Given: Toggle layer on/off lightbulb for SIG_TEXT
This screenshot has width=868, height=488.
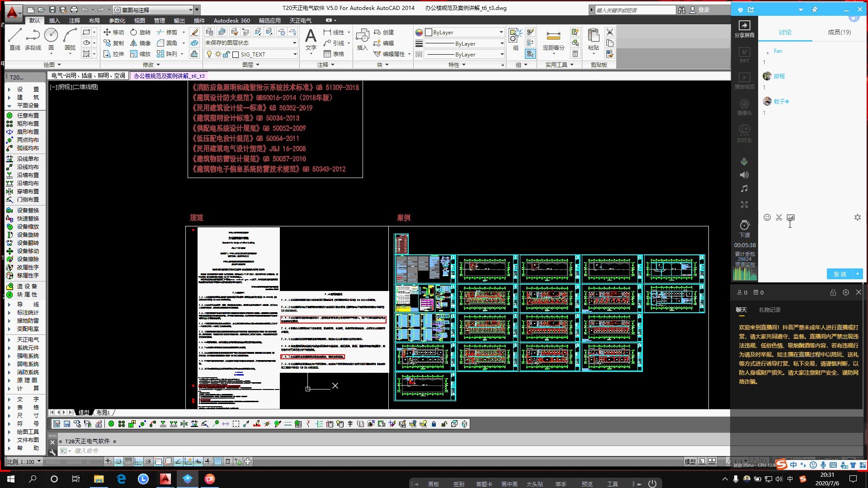Looking at the screenshot, I should (x=209, y=54).
